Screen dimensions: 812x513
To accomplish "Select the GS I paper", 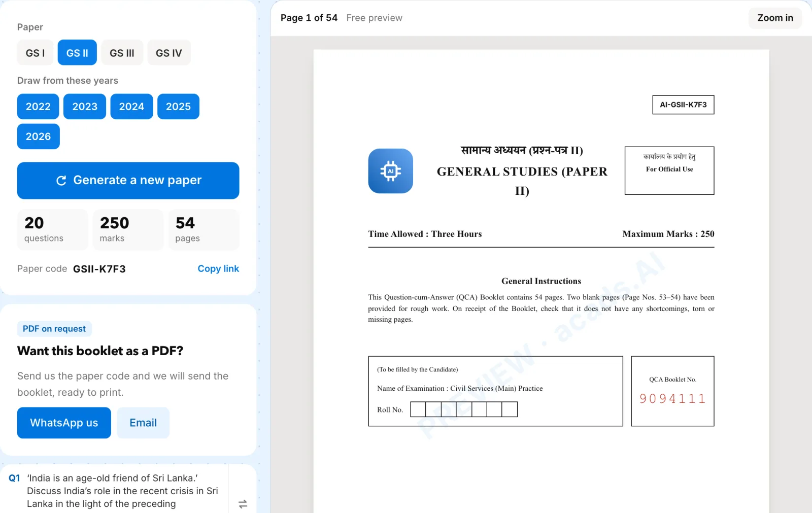I will click(35, 53).
